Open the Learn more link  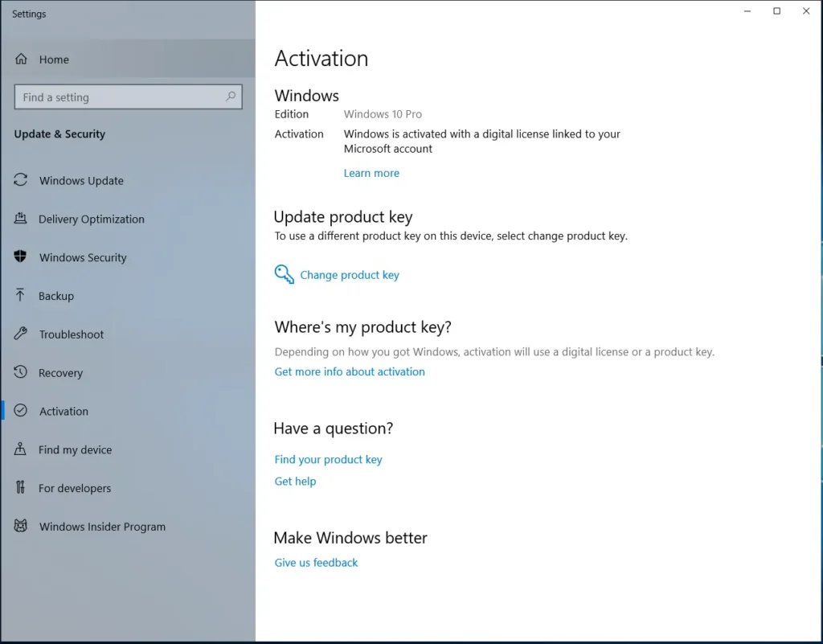click(371, 173)
